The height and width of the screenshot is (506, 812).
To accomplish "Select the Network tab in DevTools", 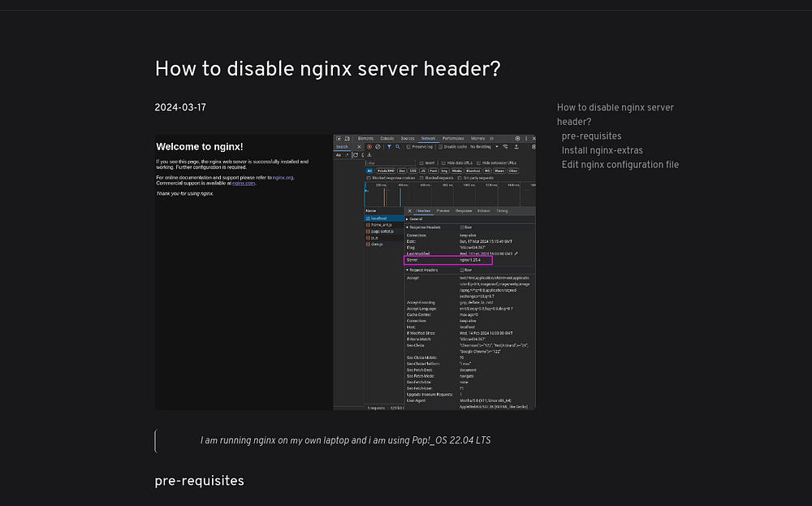I will coord(428,139).
